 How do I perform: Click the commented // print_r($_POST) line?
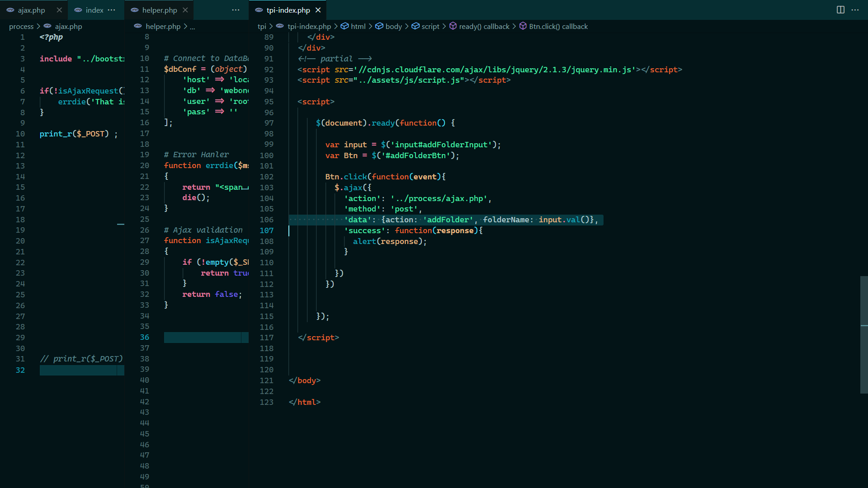(81, 359)
